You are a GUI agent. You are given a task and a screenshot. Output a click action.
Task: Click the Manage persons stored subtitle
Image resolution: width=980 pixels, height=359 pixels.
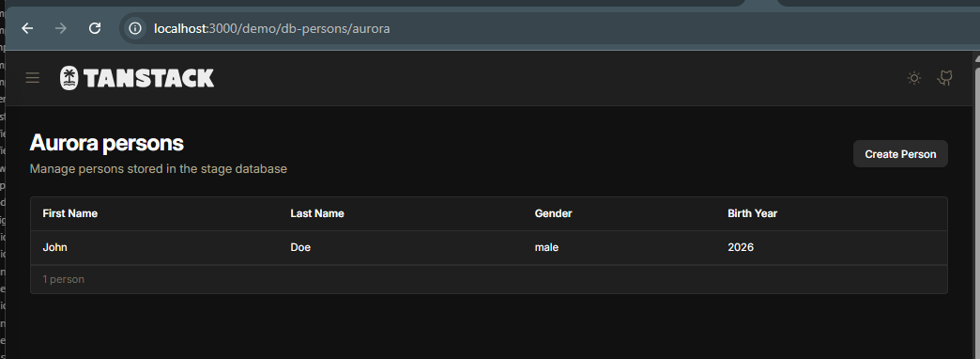[158, 169]
